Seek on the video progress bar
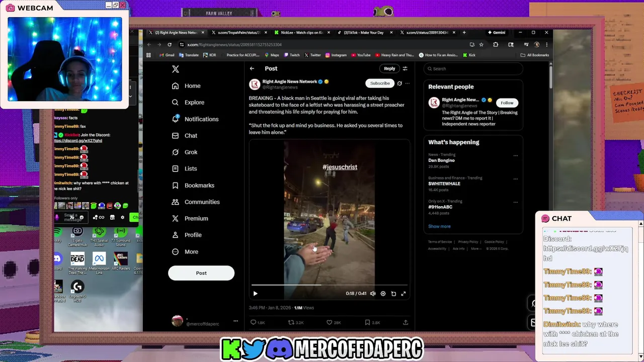The image size is (644, 362). click(330, 285)
